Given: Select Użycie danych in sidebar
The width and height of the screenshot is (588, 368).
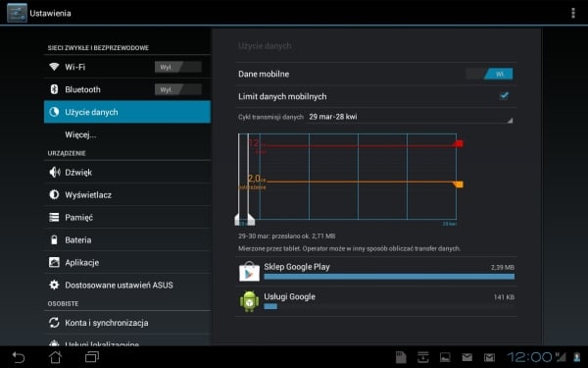Looking at the screenshot, I should (x=127, y=112).
